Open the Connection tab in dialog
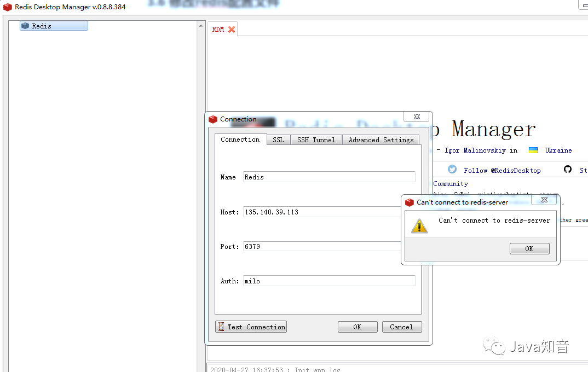The image size is (588, 372). tap(240, 139)
